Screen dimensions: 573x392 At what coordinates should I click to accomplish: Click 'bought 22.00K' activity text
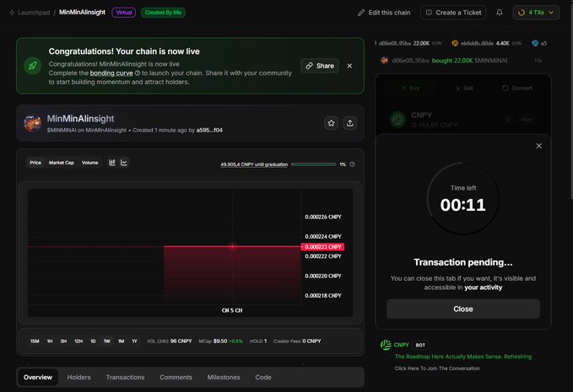(452, 61)
